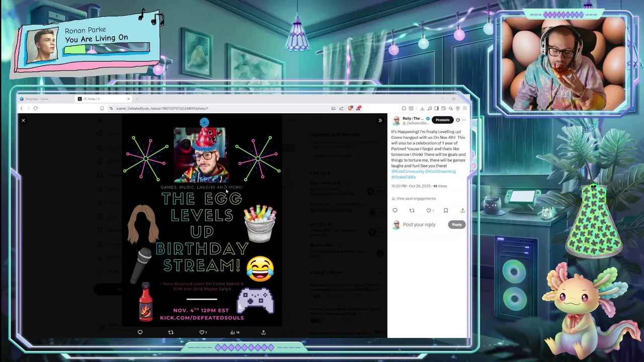Click the @_DefeatedSo... handle
Screen dimensions: 644x362
tap(415, 123)
